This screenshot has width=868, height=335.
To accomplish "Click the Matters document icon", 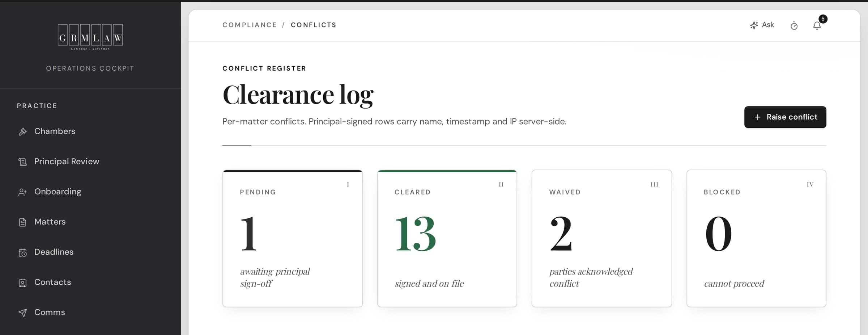I will coord(23,222).
